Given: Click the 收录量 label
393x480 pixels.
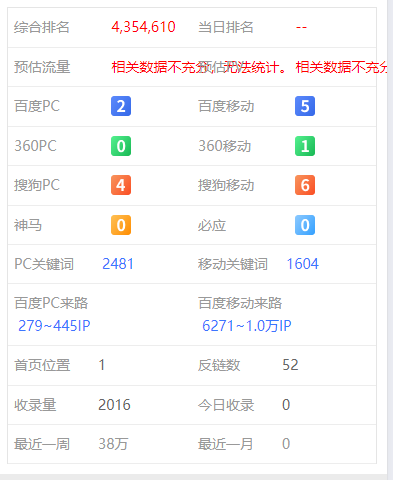Looking at the screenshot, I should click(x=35, y=405).
